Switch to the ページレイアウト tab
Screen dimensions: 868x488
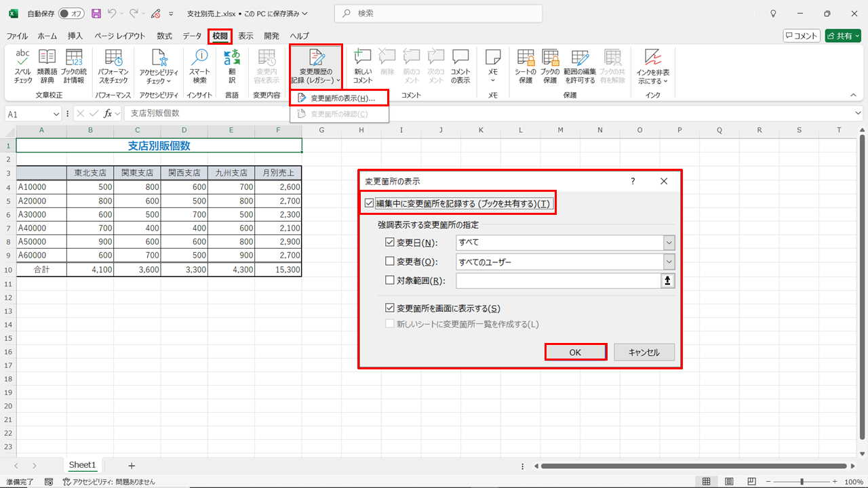pos(120,36)
